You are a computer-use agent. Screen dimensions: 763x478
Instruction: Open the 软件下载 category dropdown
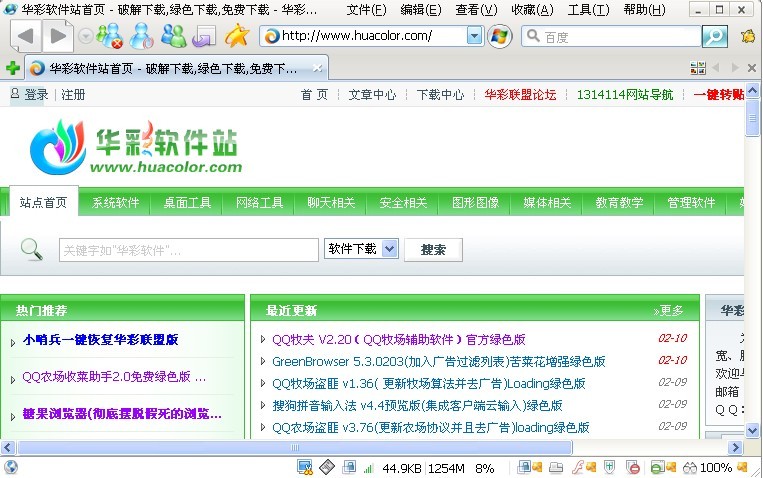pyautogui.click(x=362, y=249)
